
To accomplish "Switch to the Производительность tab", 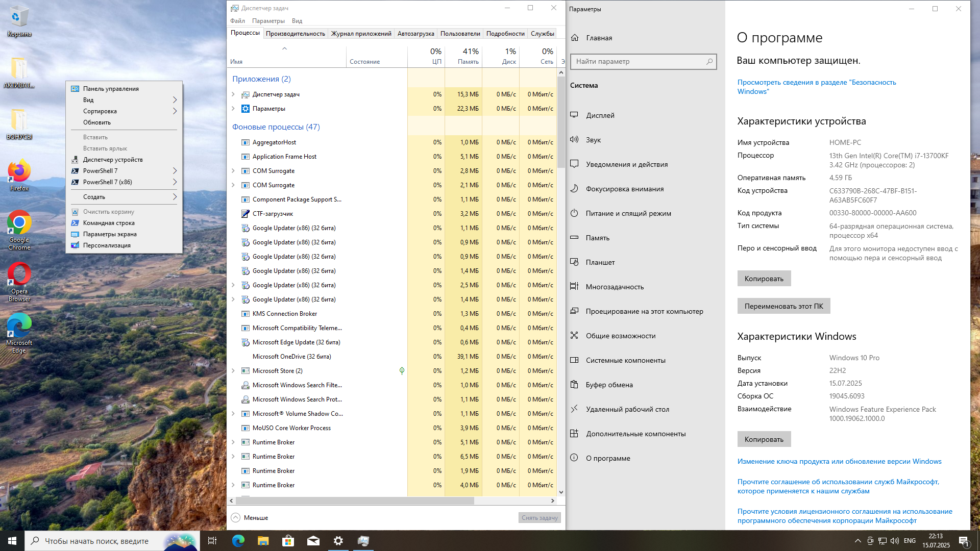I will (x=296, y=34).
